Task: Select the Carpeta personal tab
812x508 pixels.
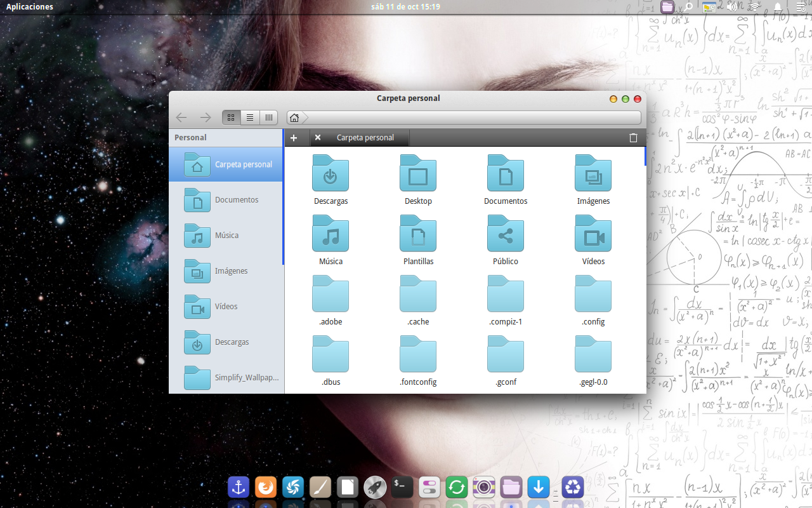Action: (x=365, y=137)
